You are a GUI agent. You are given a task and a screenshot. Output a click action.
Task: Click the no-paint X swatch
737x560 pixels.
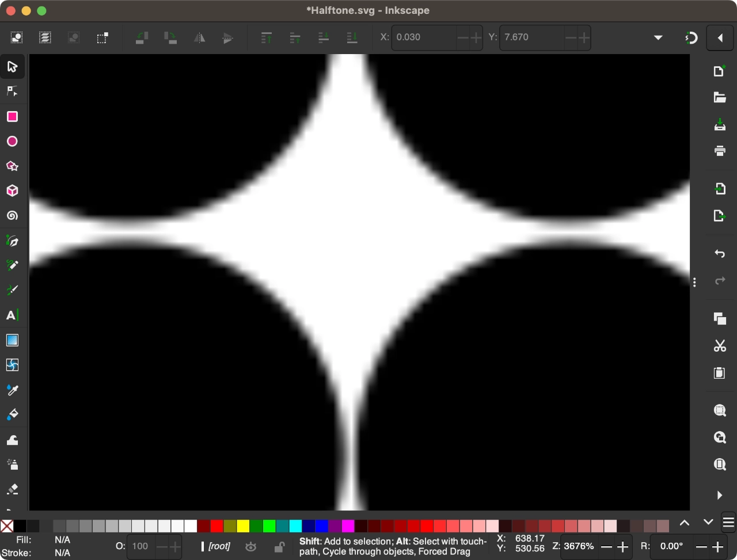[x=7, y=525]
